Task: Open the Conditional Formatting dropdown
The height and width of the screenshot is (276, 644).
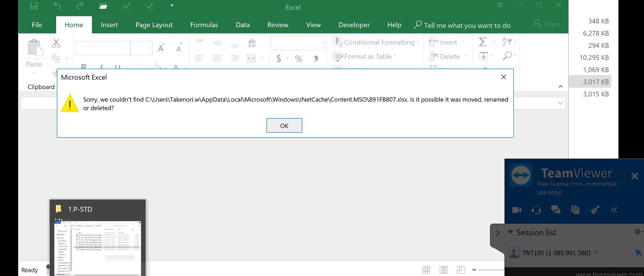Action: point(376,42)
